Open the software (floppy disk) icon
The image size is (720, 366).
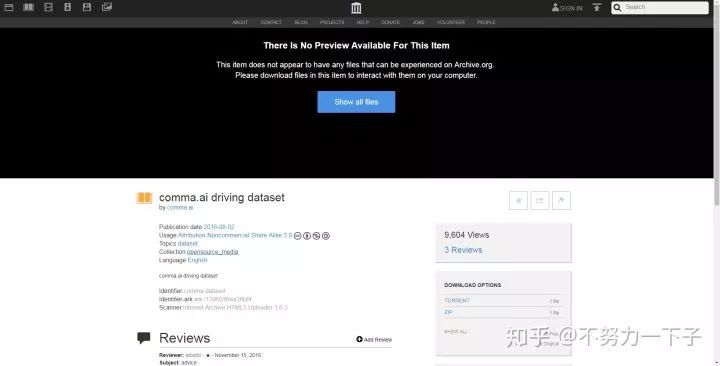(x=87, y=7)
